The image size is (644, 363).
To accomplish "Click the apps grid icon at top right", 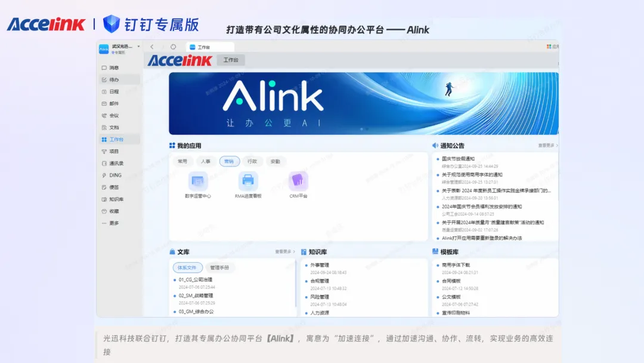I will click(x=549, y=47).
